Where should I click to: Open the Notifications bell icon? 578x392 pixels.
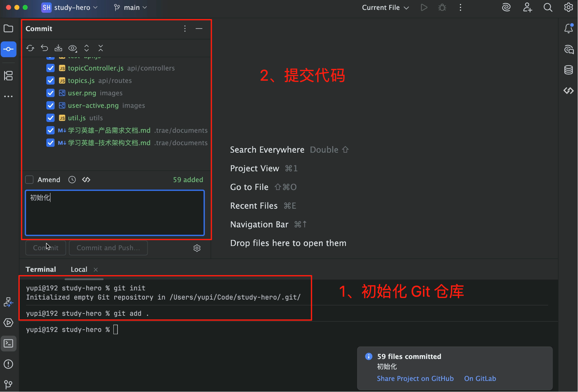pos(568,29)
